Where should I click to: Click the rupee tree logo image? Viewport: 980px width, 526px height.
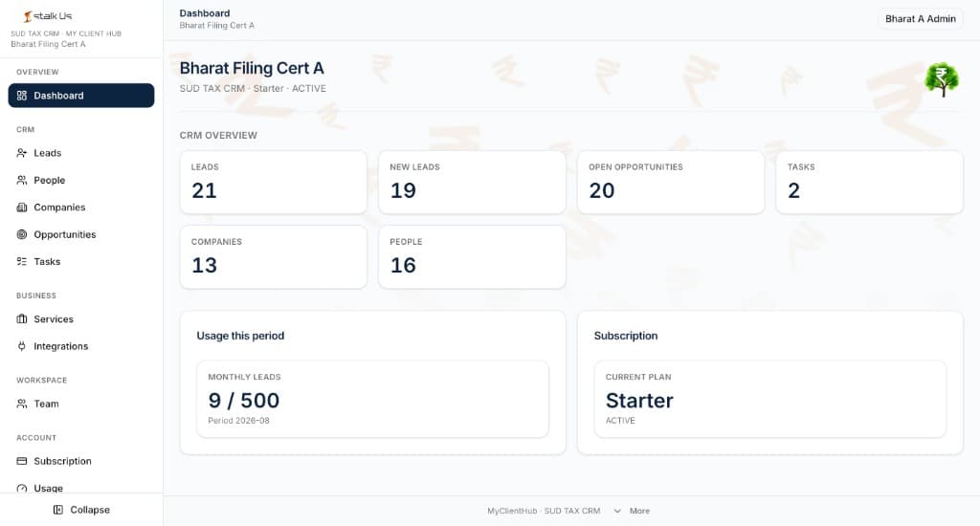(x=942, y=79)
